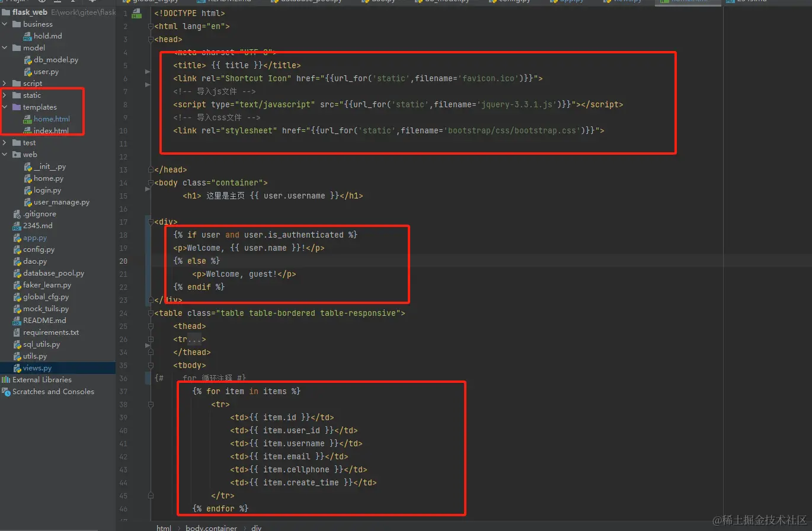Image resolution: width=812 pixels, height=531 pixels.
Task: Click the collapsed ellipsis in line 26
Action: click(194, 340)
